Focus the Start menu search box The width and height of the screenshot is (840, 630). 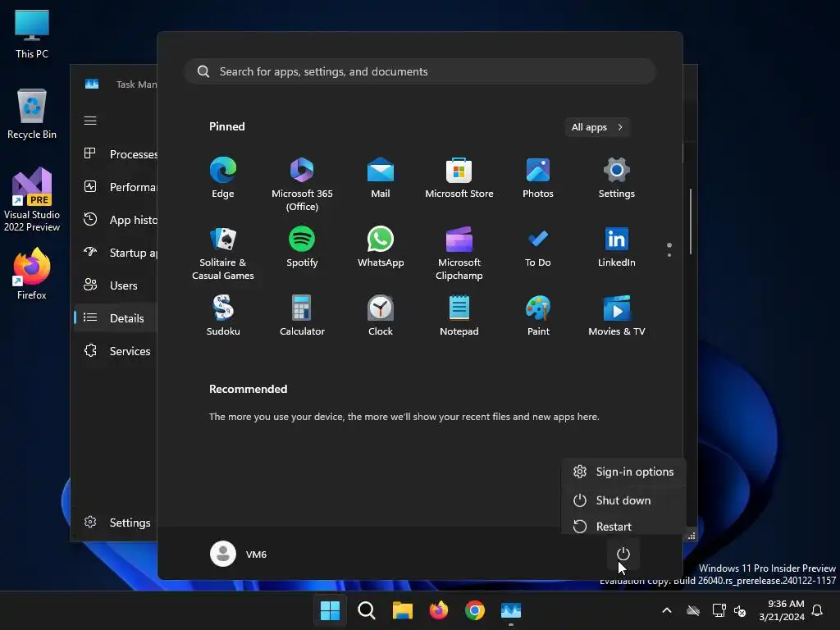click(x=420, y=71)
